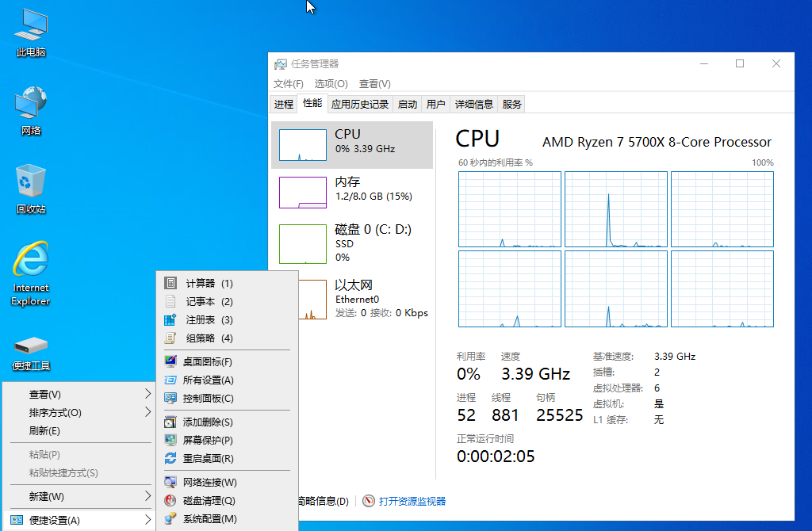Switch to the 启动 tab
Screen dimensions: 812x531
point(408,104)
